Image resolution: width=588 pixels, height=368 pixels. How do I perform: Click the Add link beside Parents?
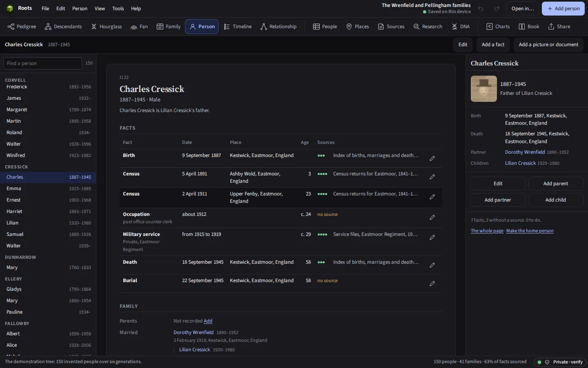(208, 321)
